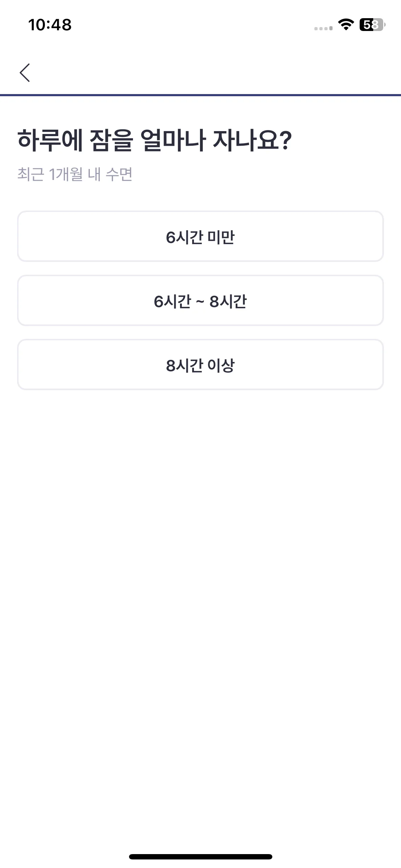Choose less than six hours sleep answer

coord(200,236)
